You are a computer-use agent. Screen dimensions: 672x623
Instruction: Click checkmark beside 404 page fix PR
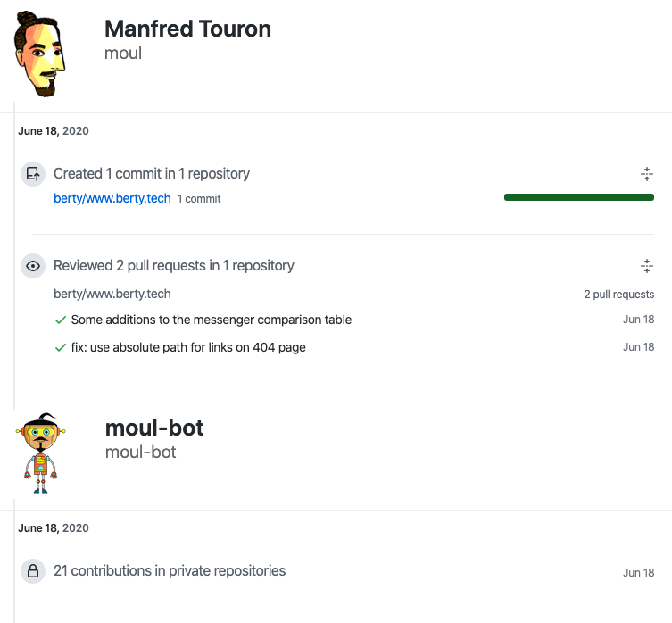(60, 346)
